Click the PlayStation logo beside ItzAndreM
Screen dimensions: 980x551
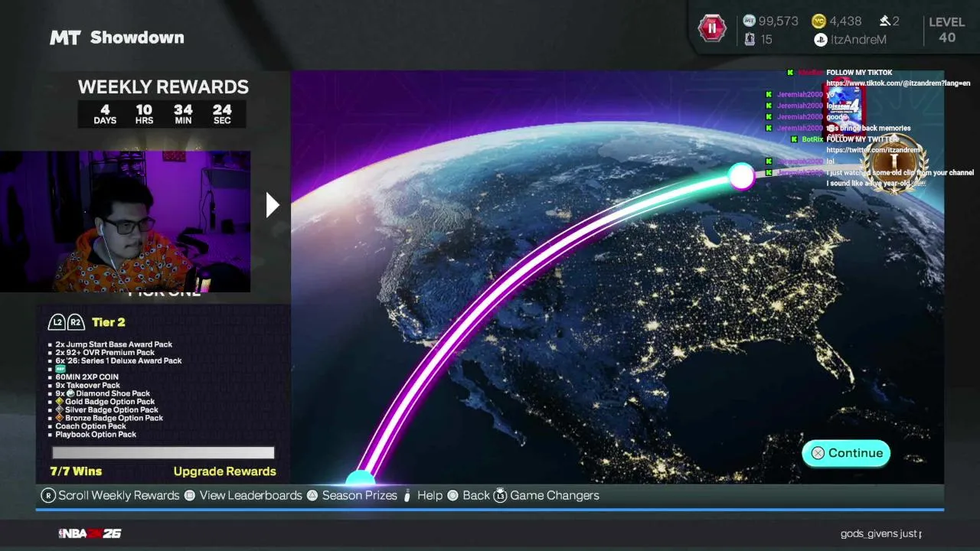(820, 40)
